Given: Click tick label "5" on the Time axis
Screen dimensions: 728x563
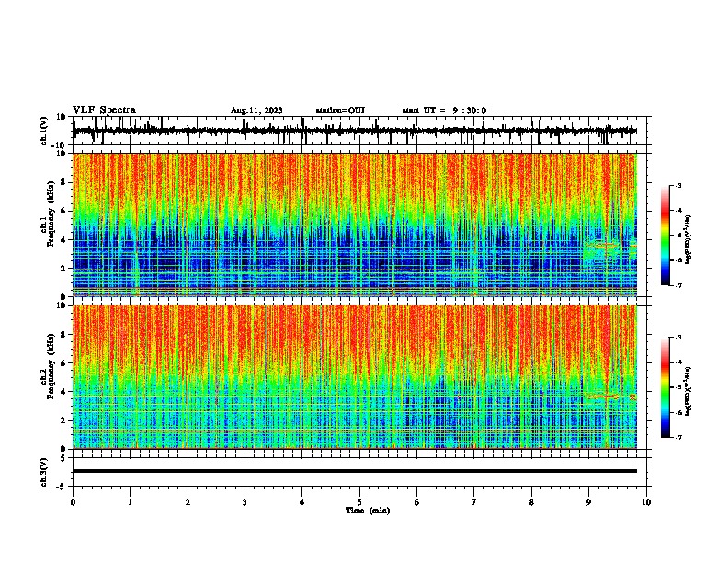Looking at the screenshot, I should click(359, 502).
